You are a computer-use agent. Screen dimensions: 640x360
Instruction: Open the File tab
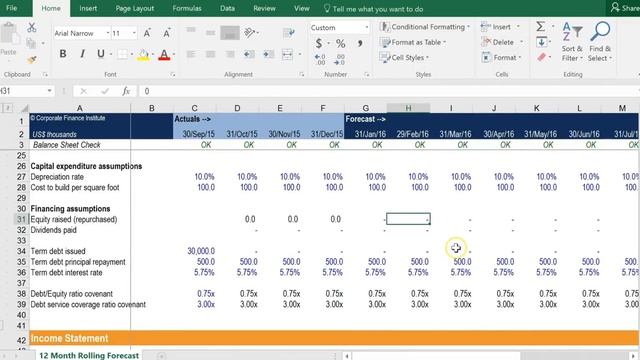12,8
